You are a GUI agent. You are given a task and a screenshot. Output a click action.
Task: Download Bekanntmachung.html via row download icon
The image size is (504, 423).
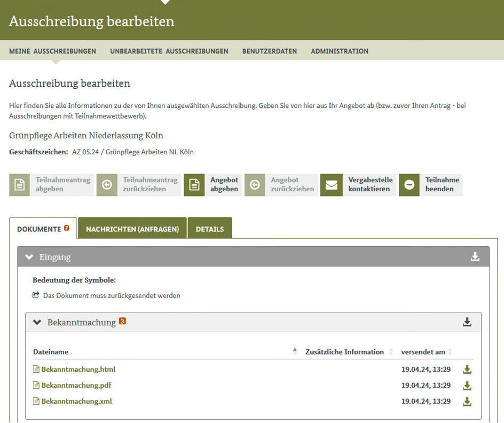coord(467,370)
